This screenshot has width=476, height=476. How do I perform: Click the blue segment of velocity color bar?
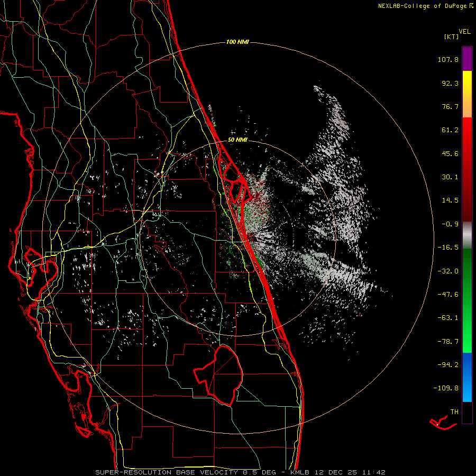click(467, 377)
